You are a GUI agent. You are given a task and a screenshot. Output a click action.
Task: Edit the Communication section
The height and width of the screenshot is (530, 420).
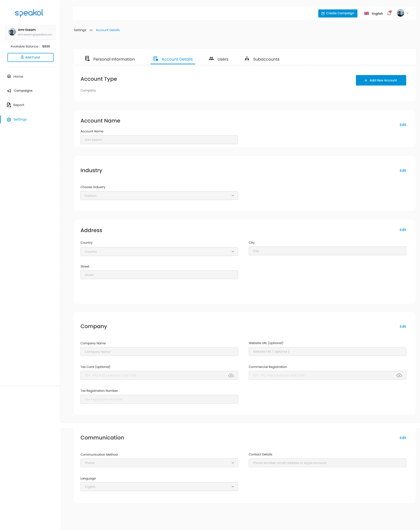(x=403, y=438)
